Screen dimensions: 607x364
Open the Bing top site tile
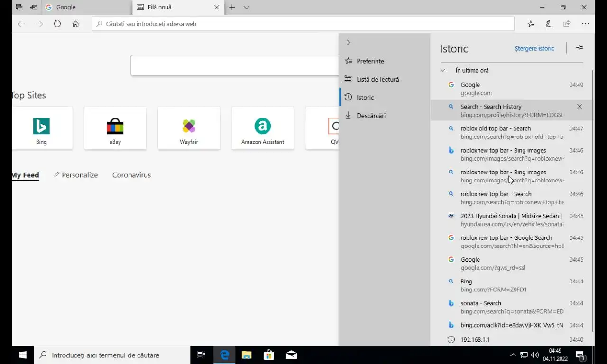pos(42,128)
